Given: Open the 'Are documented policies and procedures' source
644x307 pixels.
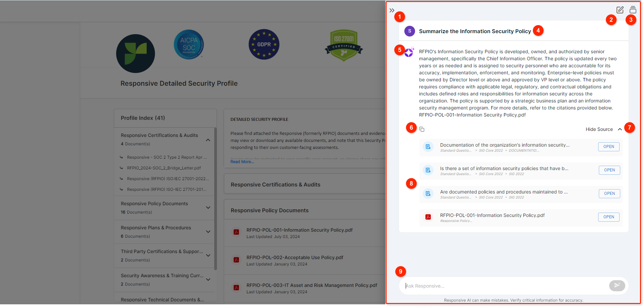Looking at the screenshot, I should (x=609, y=194).
